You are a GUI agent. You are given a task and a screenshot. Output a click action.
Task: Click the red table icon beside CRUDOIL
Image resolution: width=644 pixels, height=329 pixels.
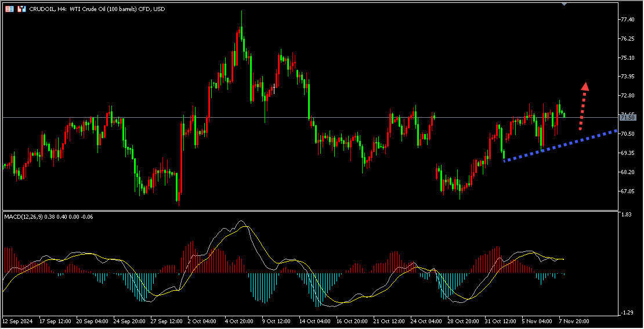(9, 9)
